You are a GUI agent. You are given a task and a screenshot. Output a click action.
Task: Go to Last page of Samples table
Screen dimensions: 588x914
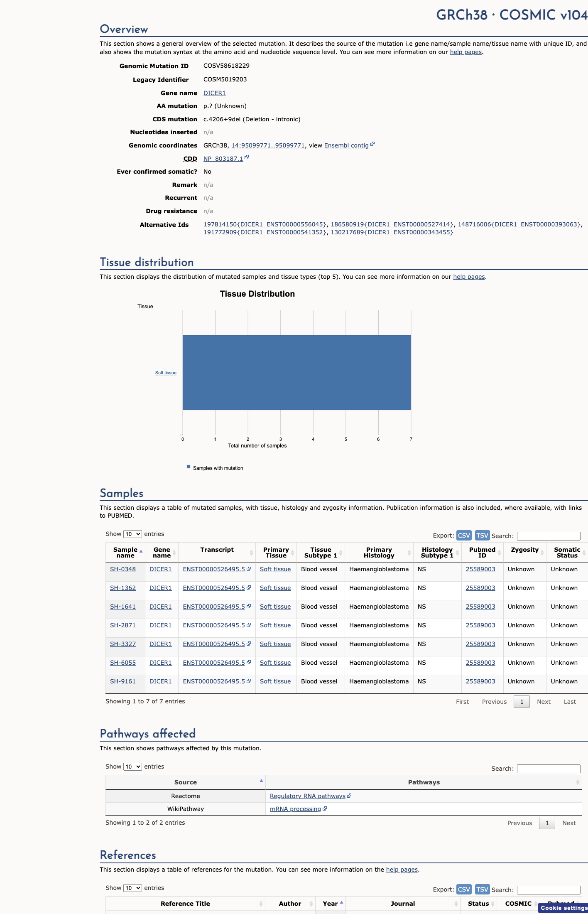point(570,702)
